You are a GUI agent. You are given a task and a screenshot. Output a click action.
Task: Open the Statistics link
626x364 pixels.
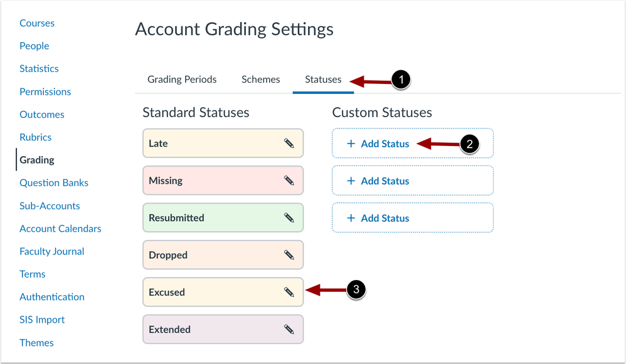coord(39,68)
